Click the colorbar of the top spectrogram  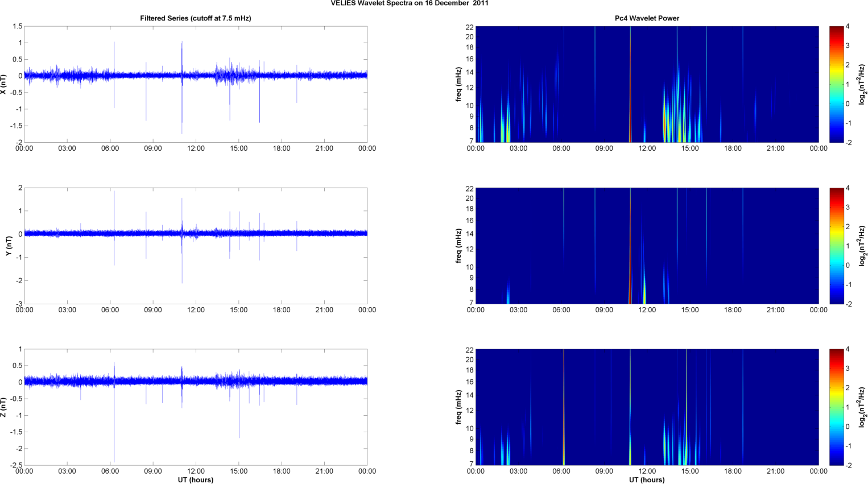coord(836,84)
